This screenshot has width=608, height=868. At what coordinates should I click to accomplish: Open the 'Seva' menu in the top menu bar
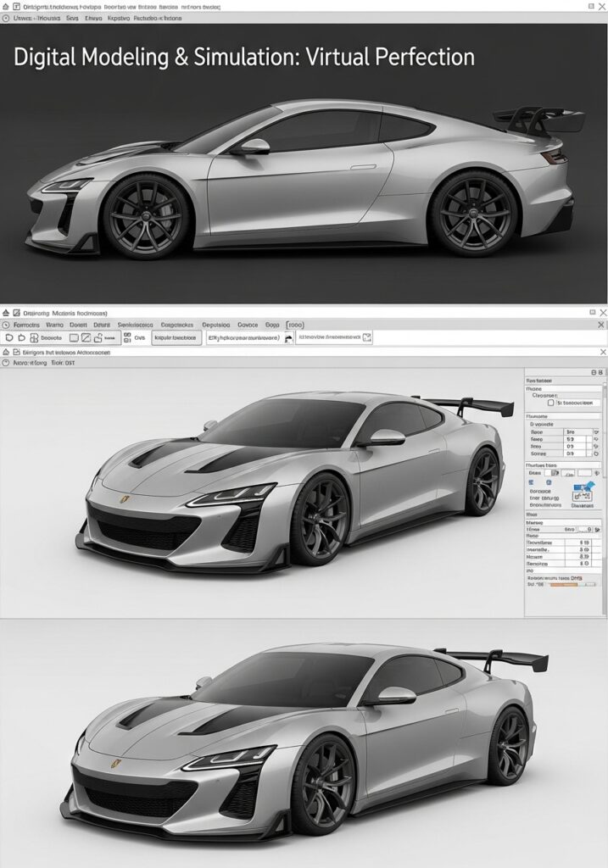pos(71,17)
